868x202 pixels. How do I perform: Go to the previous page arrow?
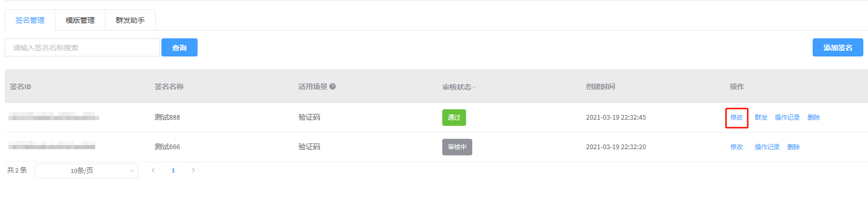153,170
